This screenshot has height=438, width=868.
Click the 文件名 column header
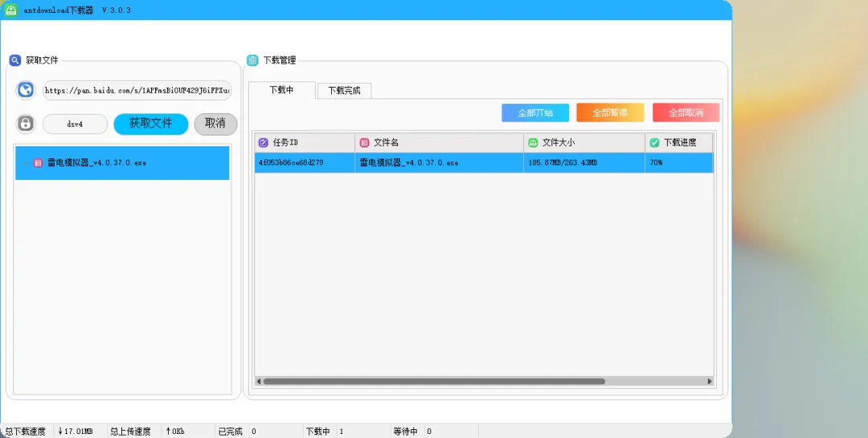tap(439, 143)
